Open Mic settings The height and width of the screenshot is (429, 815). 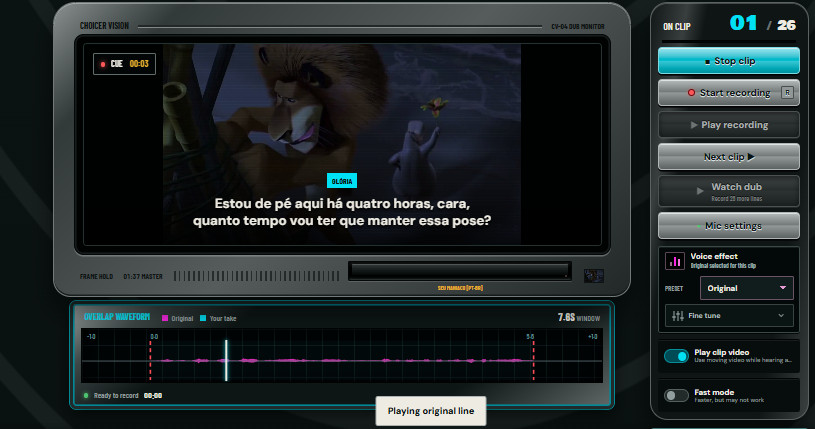point(729,226)
